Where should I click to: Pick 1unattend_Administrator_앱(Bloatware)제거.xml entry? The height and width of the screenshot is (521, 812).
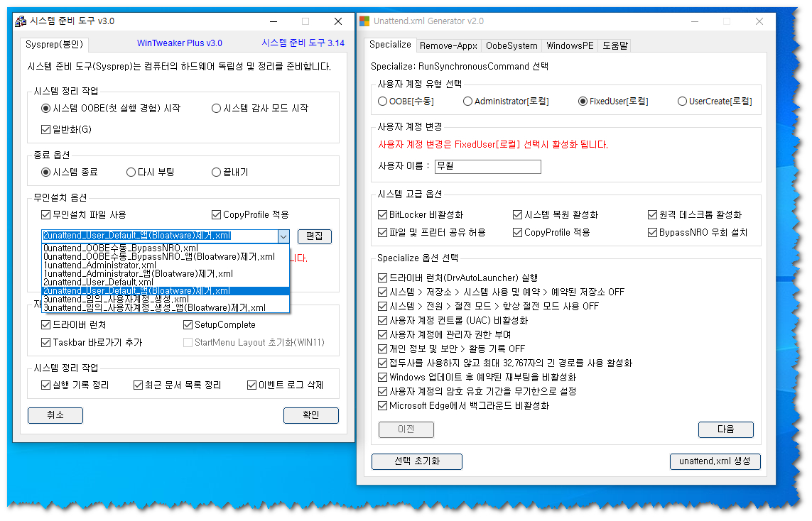(166, 274)
